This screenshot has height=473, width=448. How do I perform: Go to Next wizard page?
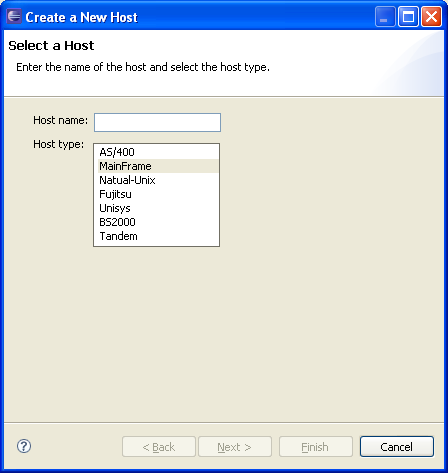coord(235,447)
